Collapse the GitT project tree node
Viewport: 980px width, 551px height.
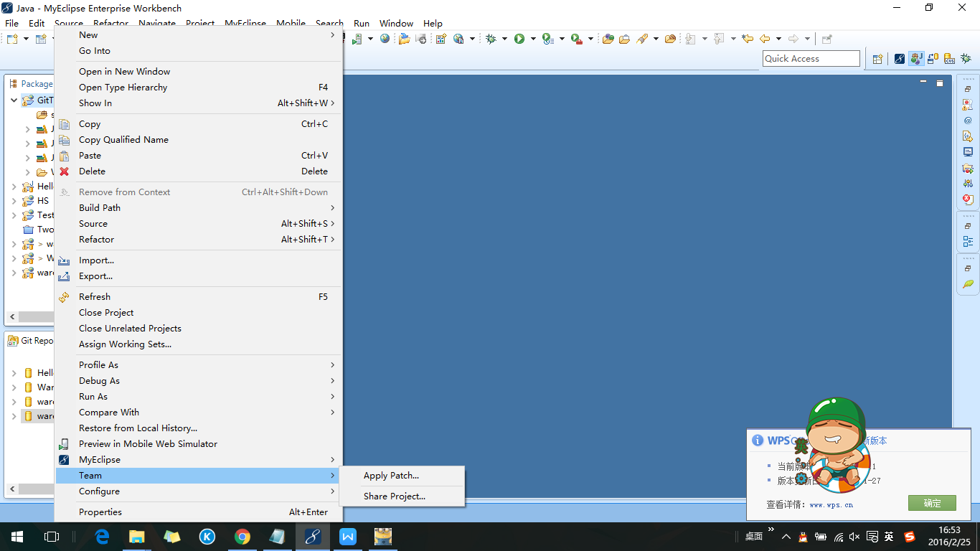14,100
